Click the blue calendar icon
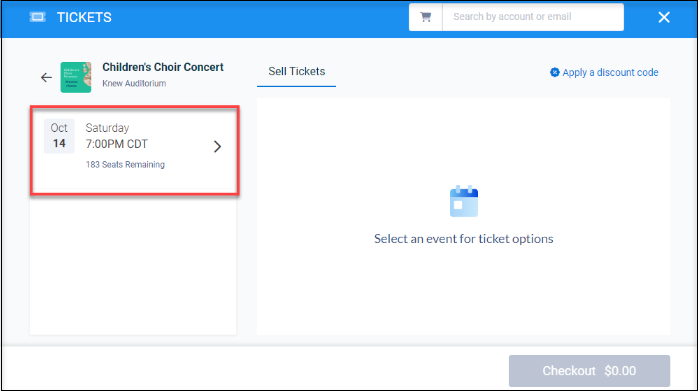The image size is (698, 391). point(464,201)
